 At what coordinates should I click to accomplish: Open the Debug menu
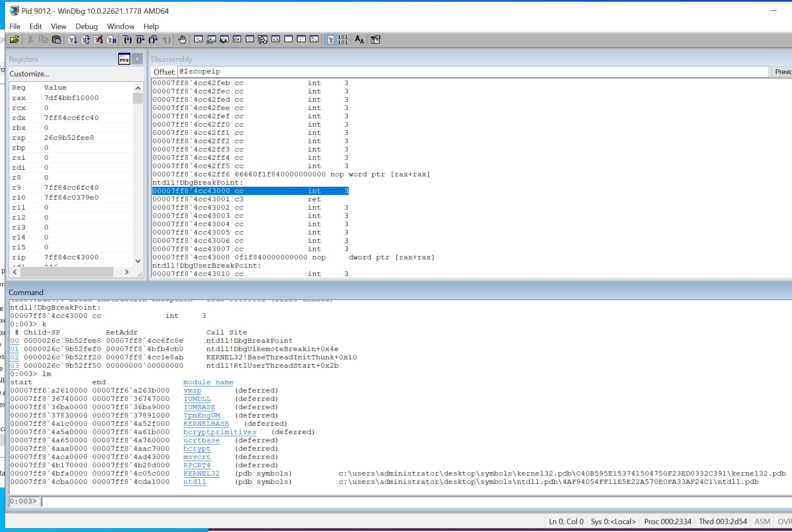(86, 26)
